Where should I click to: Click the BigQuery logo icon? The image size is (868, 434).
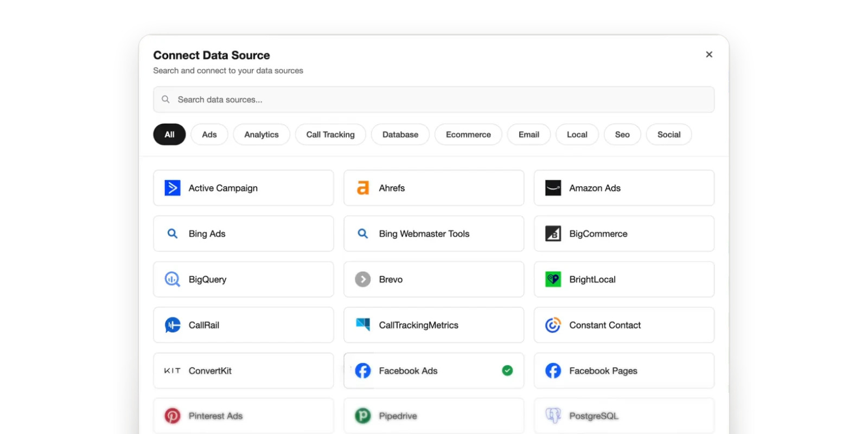pos(173,279)
